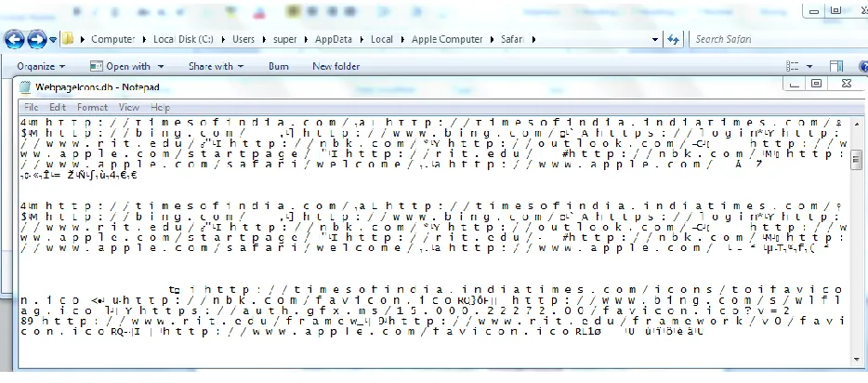
Task: Click the text 'frameLwork/v0/favi' in Notepad
Action: pyautogui.click(x=737, y=321)
